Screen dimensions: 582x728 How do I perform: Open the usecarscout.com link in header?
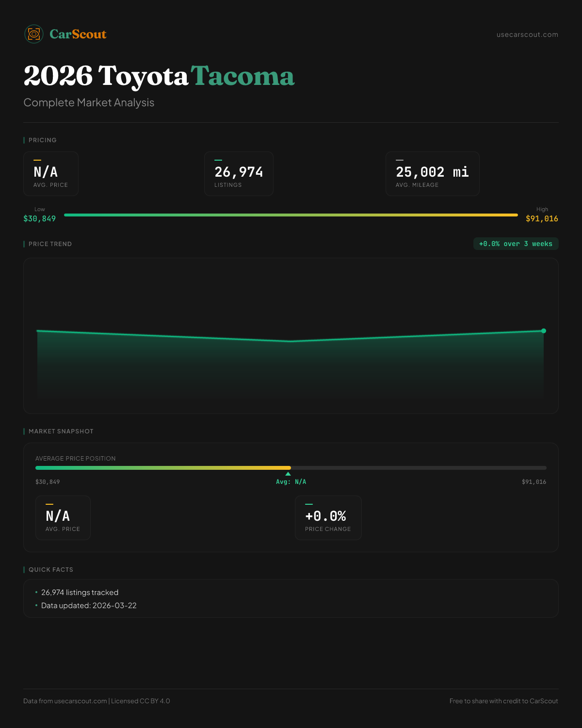point(527,34)
